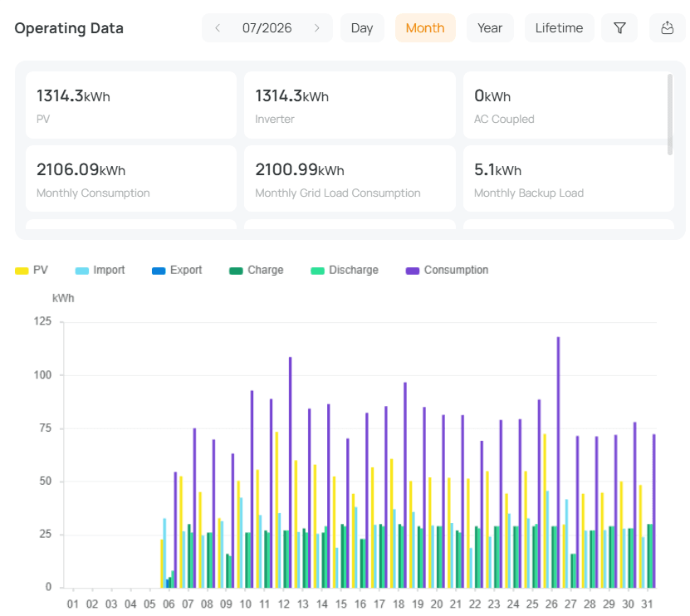Toggle the PV series in legend
Viewport: 690px width, 616px height.
[32, 270]
